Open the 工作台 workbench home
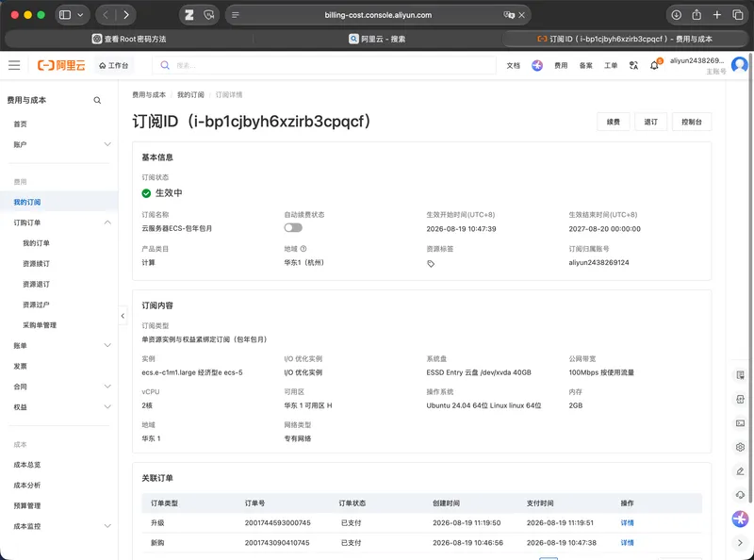The width and height of the screenshot is (754, 560). (x=113, y=65)
